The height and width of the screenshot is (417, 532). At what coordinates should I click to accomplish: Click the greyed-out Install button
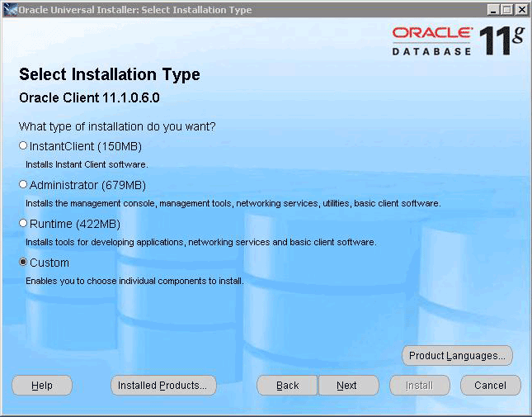419,386
